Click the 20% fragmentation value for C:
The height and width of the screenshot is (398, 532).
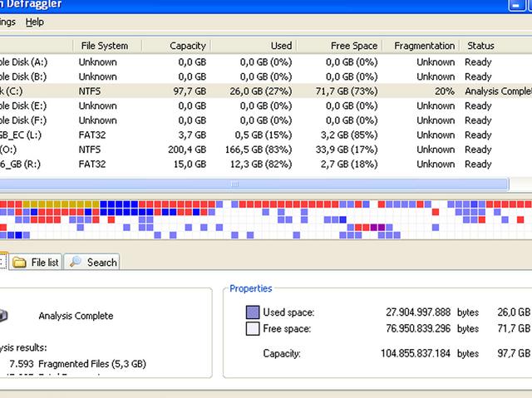pyautogui.click(x=445, y=91)
